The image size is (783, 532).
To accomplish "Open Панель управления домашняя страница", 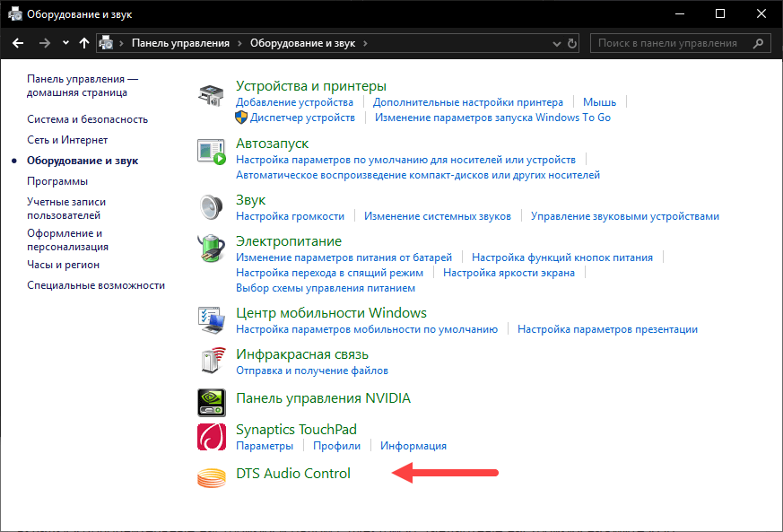I will [x=83, y=86].
